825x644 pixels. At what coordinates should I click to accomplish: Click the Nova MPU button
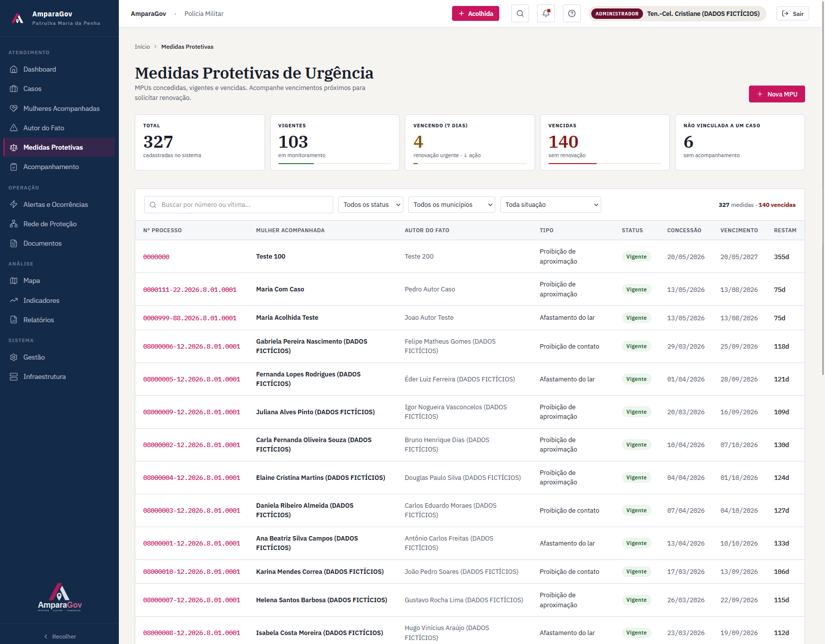coord(777,94)
